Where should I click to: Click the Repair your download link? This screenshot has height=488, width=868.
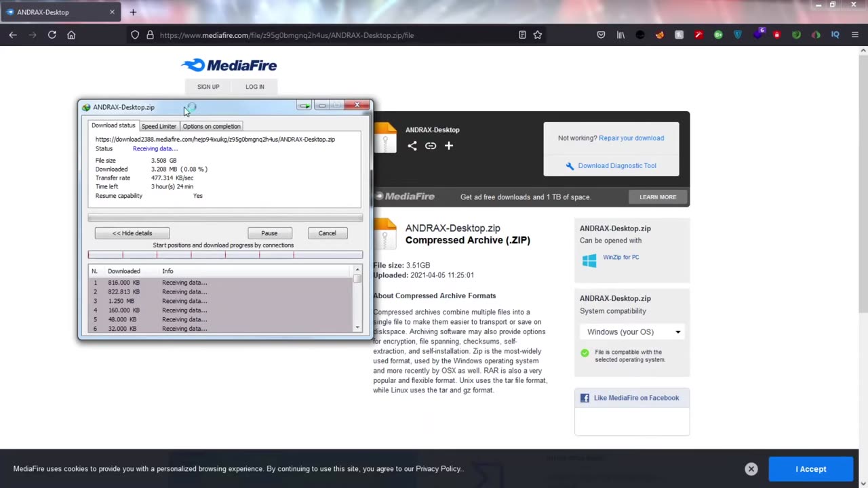pos(631,138)
